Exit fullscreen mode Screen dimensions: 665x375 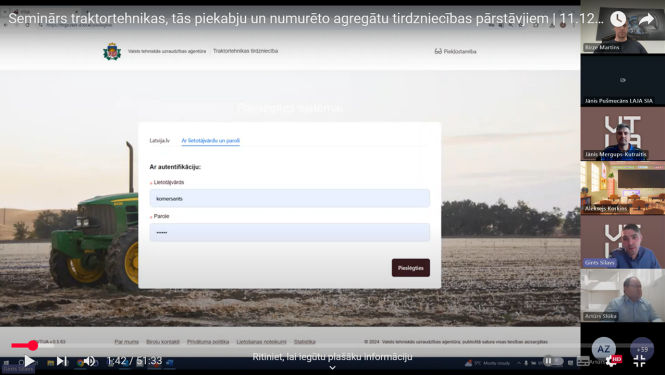coord(640,361)
